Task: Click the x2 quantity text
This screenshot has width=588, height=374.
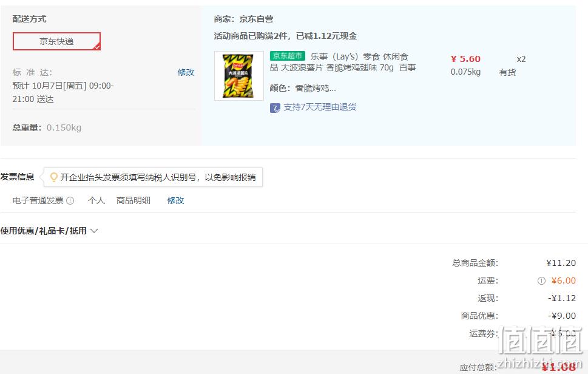Action: [521, 59]
